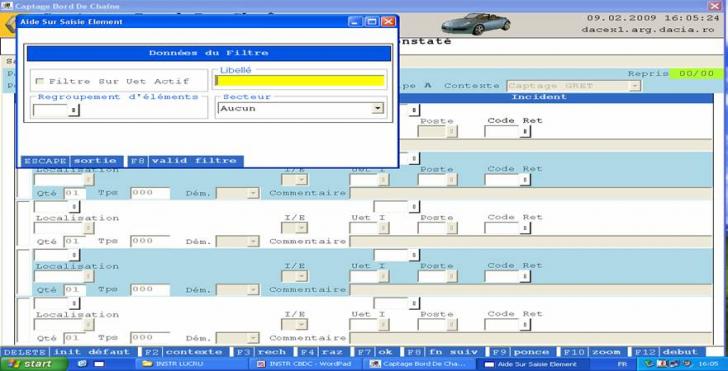
Task: Click the first Code Ret lookup button
Action: point(525,132)
